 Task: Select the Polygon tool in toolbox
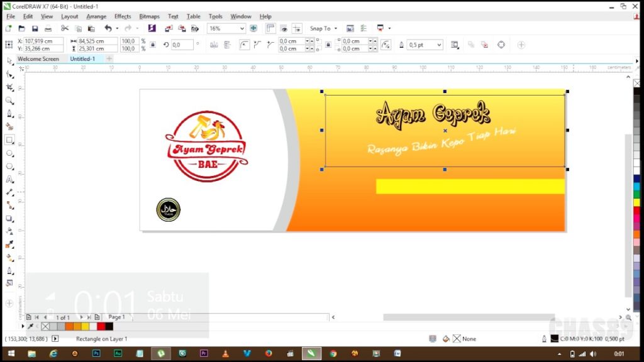click(x=10, y=167)
